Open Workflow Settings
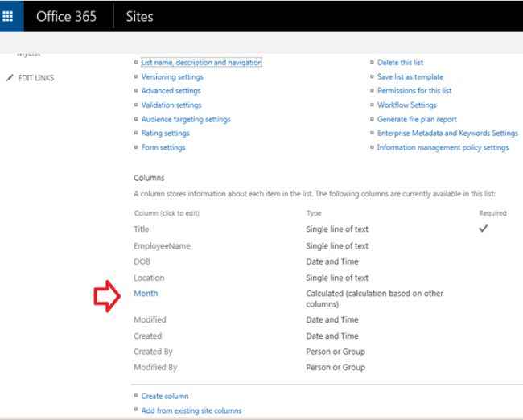523x420 pixels. click(407, 105)
